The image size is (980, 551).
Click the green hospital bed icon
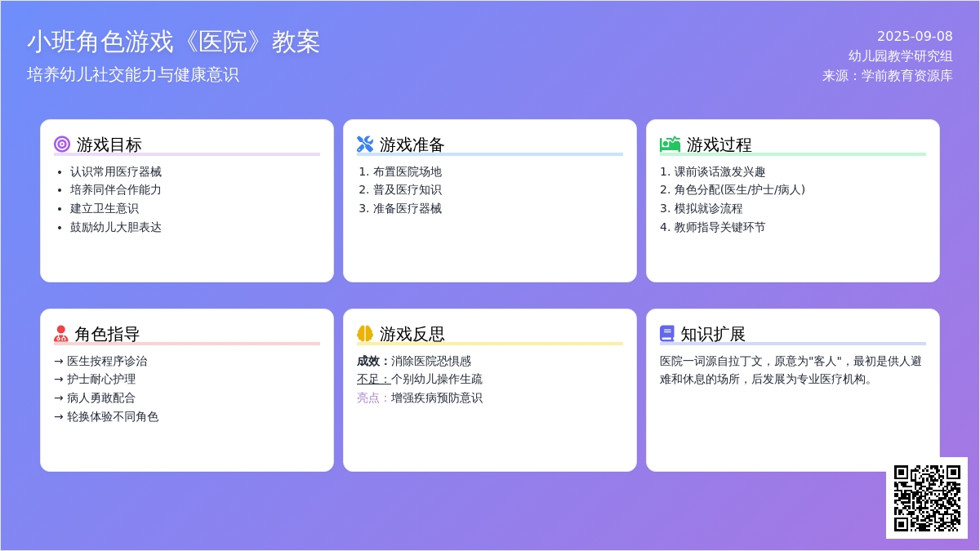(x=670, y=144)
